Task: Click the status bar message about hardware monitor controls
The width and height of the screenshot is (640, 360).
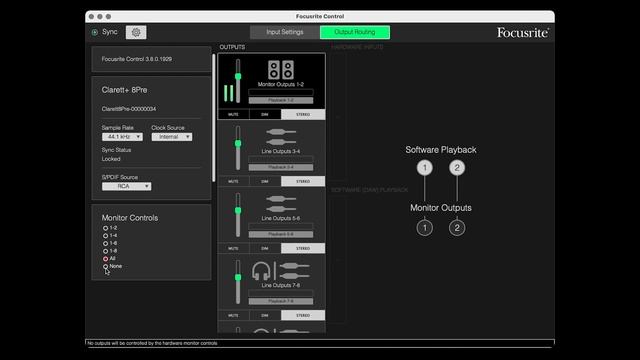Action: [x=153, y=343]
